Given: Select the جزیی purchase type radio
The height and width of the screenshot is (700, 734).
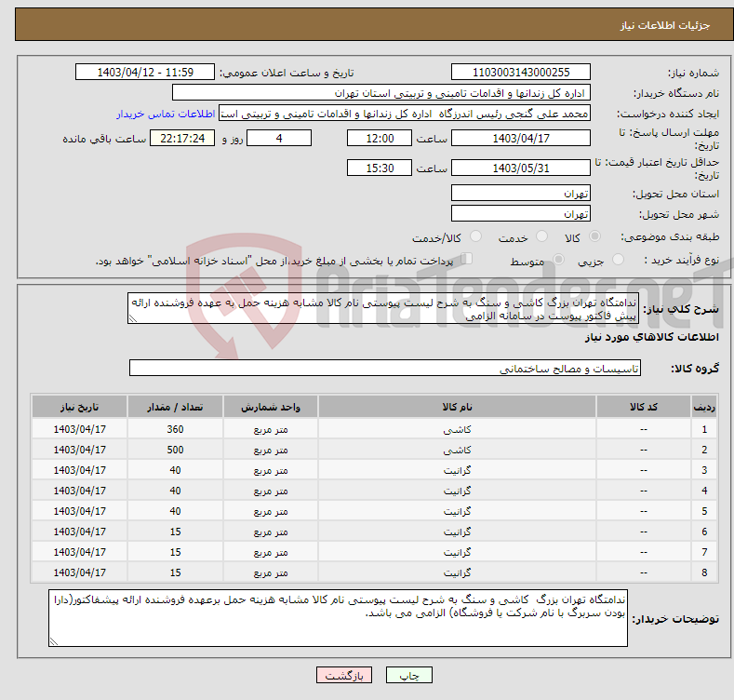Looking at the screenshot, I should (x=618, y=259).
